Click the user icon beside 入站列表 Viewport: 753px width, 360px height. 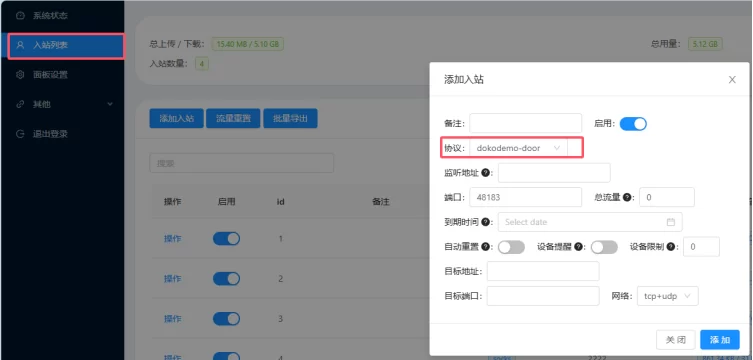20,46
